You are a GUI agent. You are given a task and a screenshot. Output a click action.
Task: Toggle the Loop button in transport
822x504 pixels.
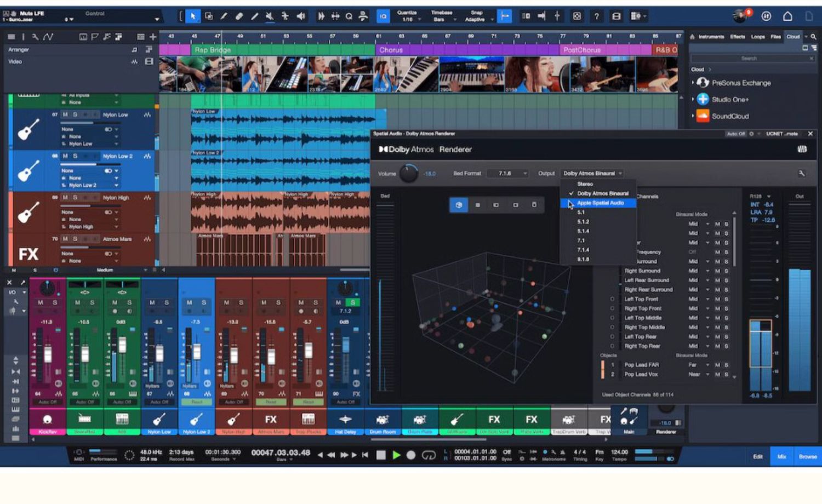coord(429,455)
